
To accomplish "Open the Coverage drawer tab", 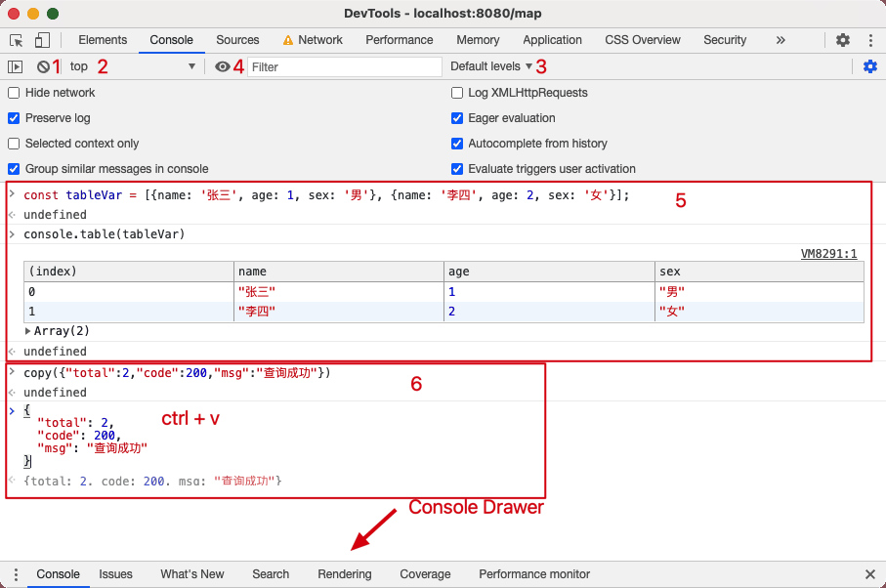I will coord(425,574).
